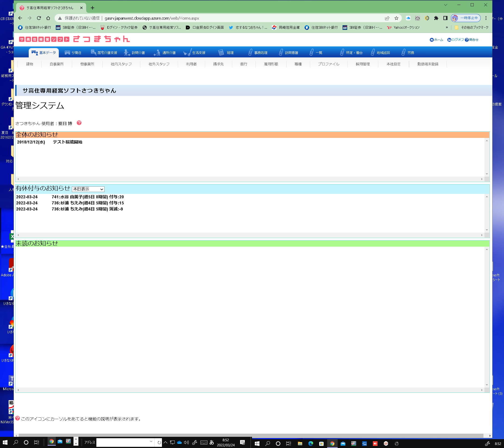Open Mail app on the taskbar
The height and width of the screenshot is (448, 504).
tap(60, 441)
